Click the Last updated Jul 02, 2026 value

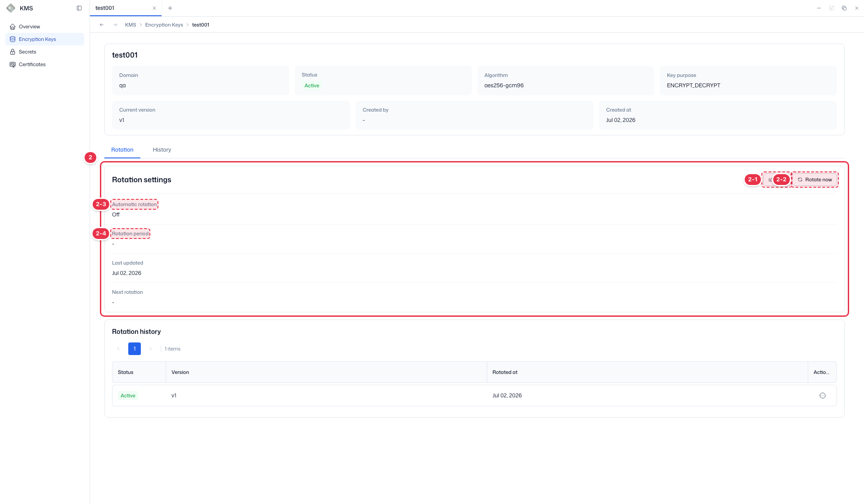pos(126,273)
